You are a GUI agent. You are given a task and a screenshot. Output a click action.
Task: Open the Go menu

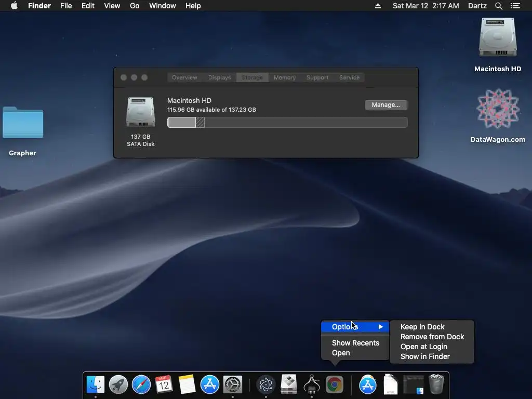coord(135,6)
